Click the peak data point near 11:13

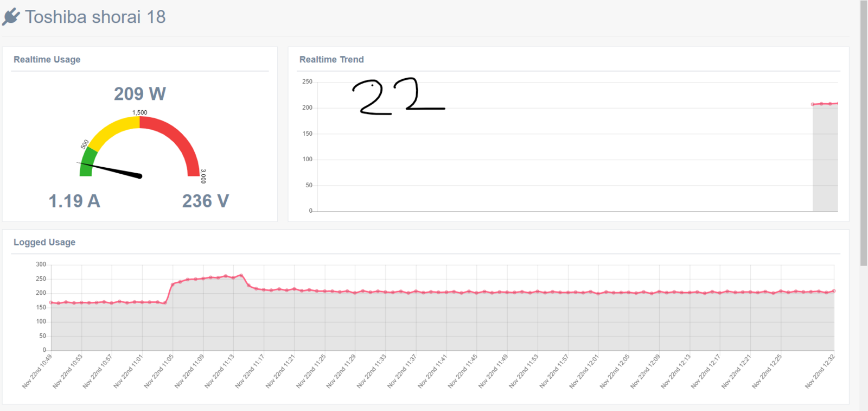click(x=241, y=275)
